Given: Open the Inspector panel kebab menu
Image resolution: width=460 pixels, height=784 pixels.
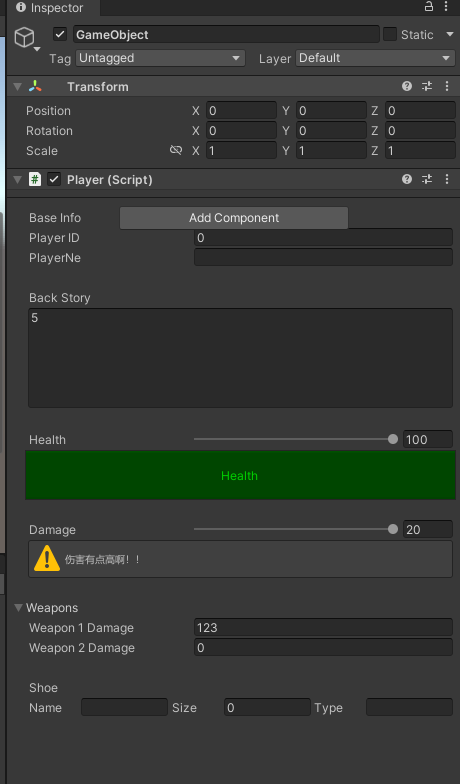Looking at the screenshot, I should click(x=446, y=6).
